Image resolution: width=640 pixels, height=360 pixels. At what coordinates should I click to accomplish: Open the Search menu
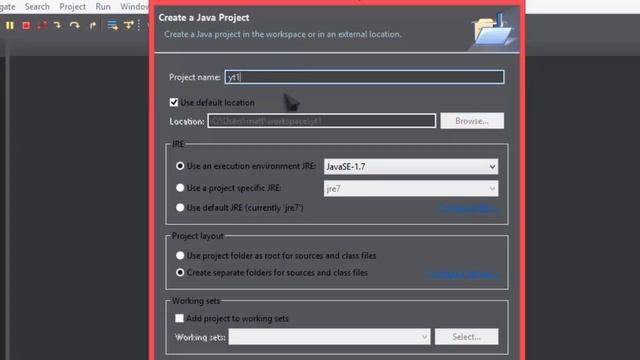37,7
